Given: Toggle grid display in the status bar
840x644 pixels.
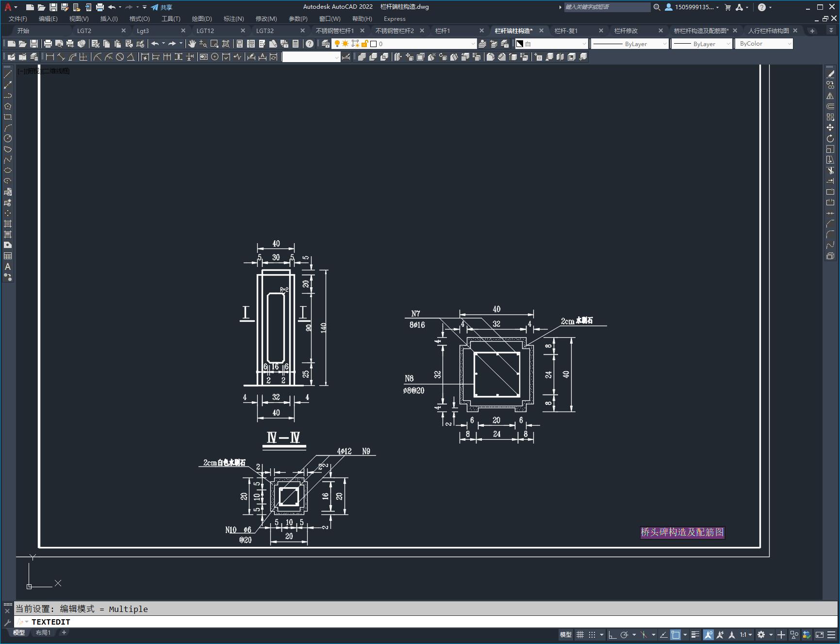Looking at the screenshot, I should tap(580, 635).
